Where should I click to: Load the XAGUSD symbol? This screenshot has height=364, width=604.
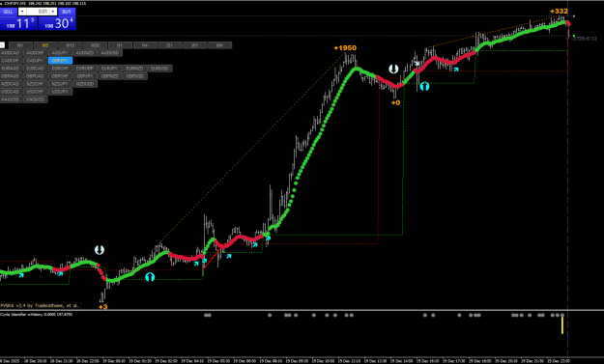(x=35, y=99)
